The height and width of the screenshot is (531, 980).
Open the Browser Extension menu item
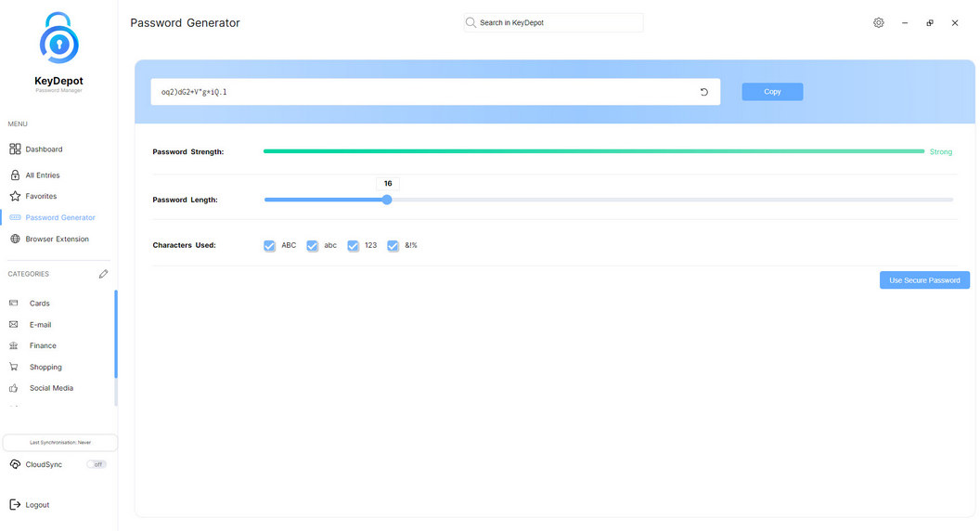[58, 239]
